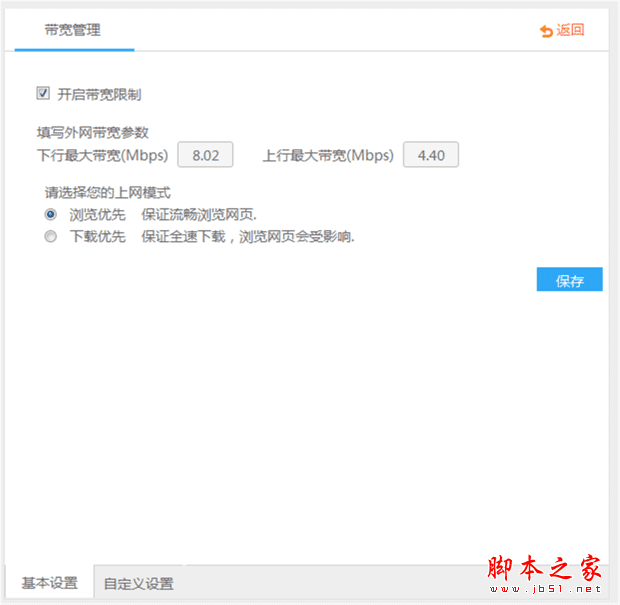Click the orange return arrow icon
The height and width of the screenshot is (605, 620).
point(546,31)
